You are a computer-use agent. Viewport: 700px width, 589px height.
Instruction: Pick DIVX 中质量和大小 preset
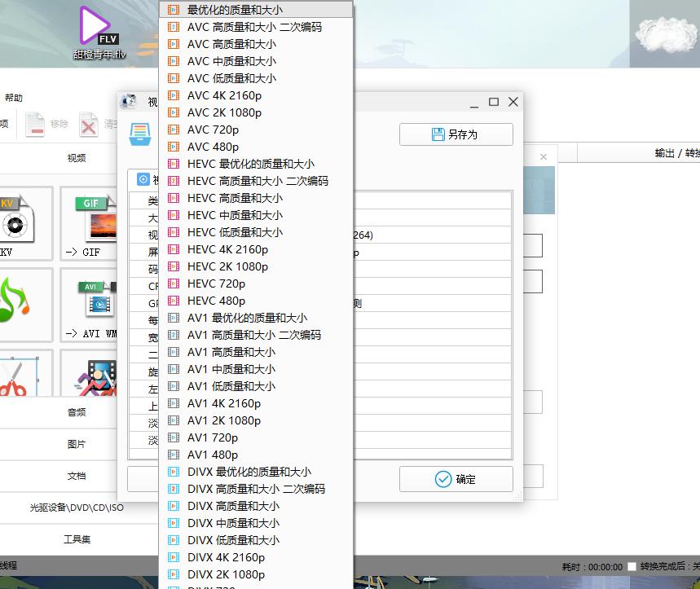[256, 523]
